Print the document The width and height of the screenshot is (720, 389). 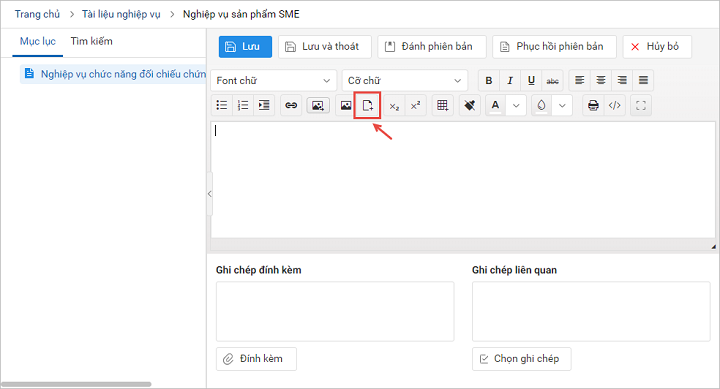pos(593,105)
